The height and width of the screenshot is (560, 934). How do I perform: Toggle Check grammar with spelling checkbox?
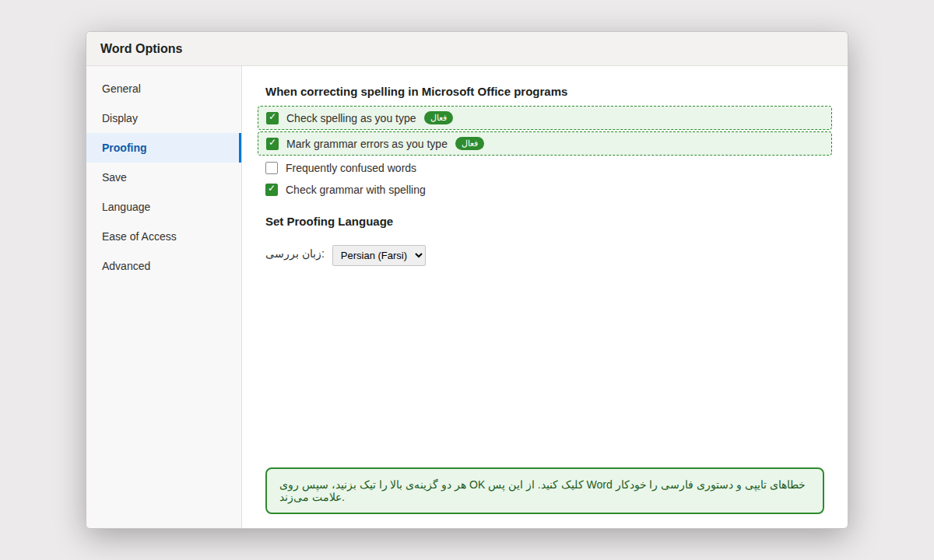[x=272, y=190]
